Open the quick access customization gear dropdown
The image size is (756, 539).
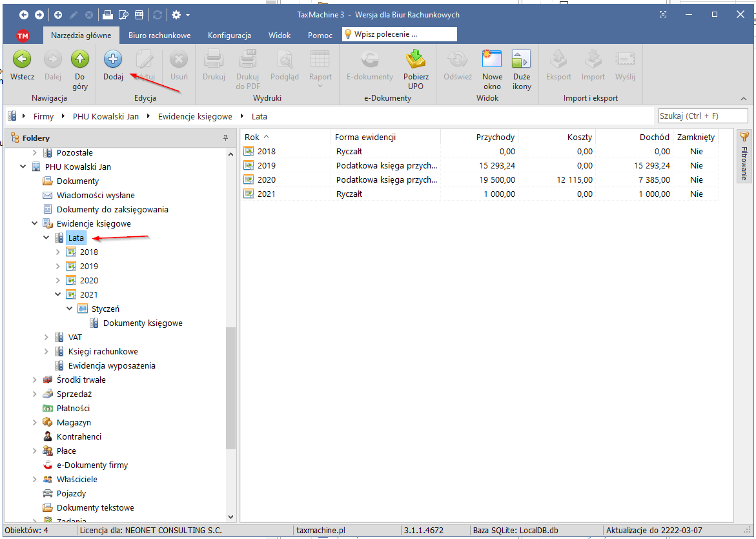point(180,15)
